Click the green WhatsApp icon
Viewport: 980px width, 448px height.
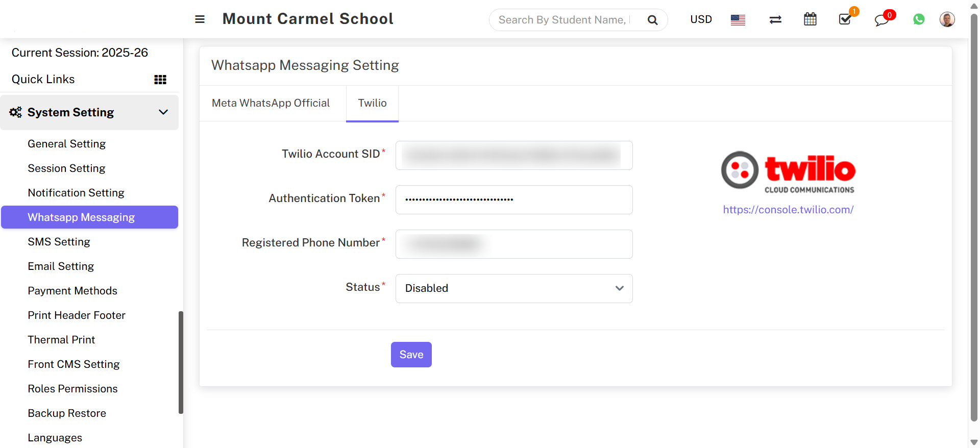pos(919,19)
